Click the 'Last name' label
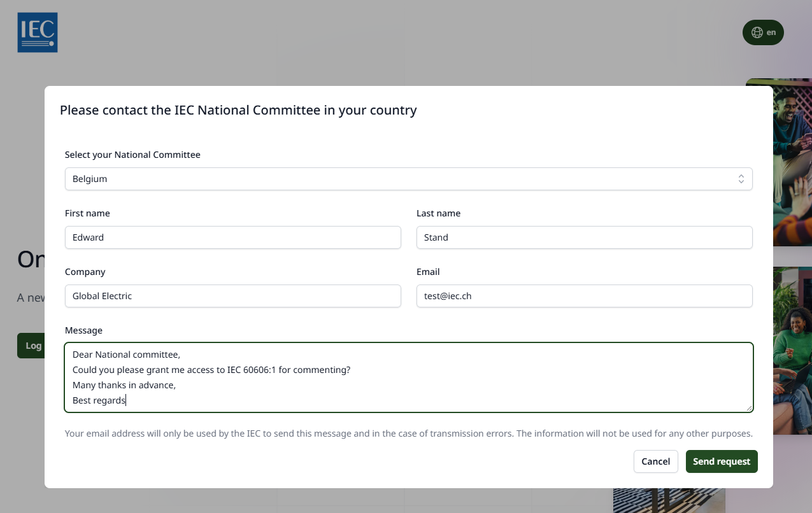The width and height of the screenshot is (812, 513). coord(438,213)
